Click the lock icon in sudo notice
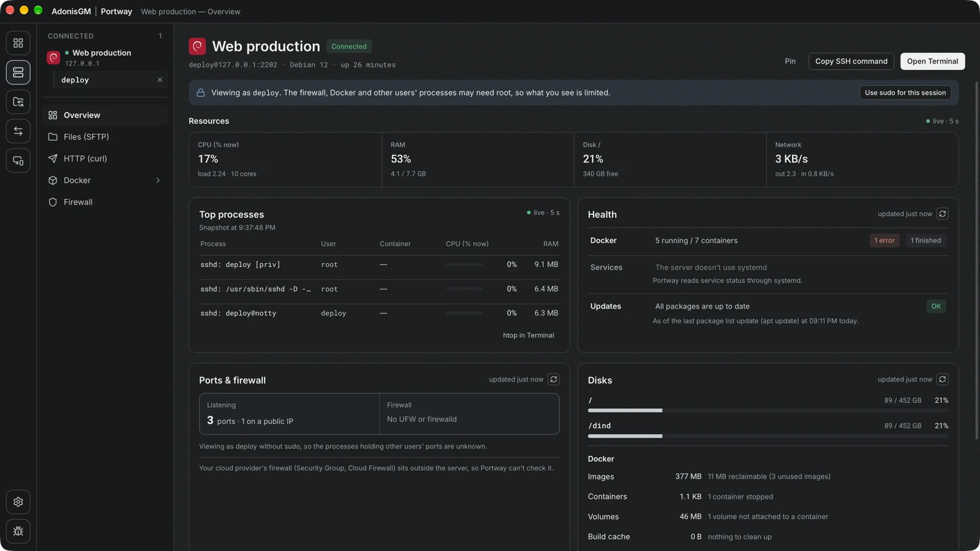 coord(200,93)
